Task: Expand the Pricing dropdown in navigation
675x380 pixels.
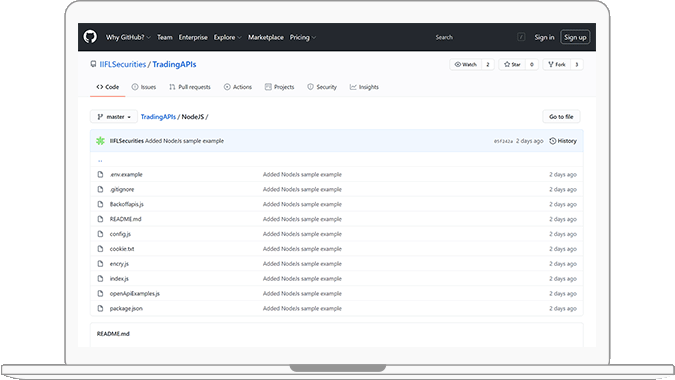Action: [303, 37]
